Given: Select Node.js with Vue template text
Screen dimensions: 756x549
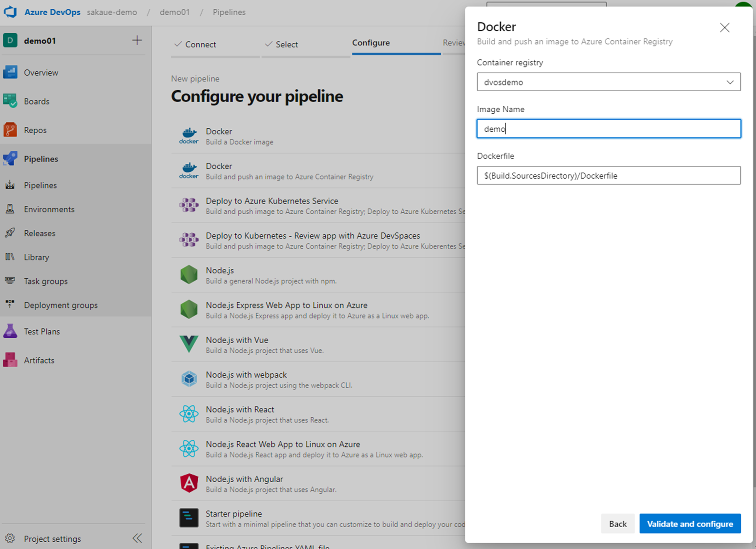Looking at the screenshot, I should tap(237, 340).
